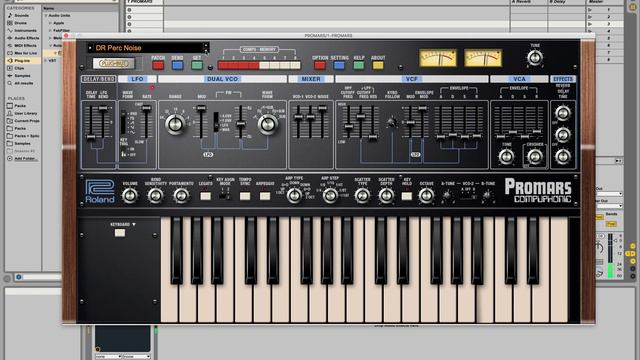The image size is (640, 360).
Task: Select the Mixer section header
Action: tap(311, 79)
